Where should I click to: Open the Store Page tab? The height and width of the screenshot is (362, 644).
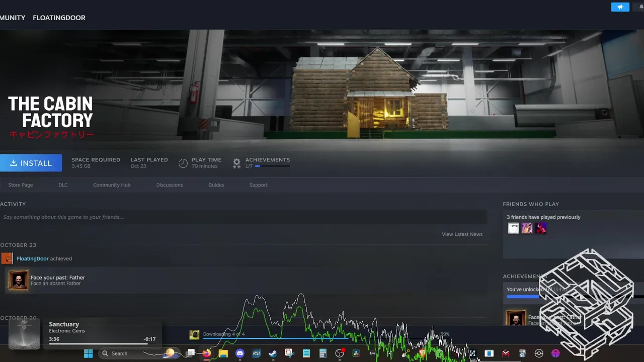coord(21,185)
